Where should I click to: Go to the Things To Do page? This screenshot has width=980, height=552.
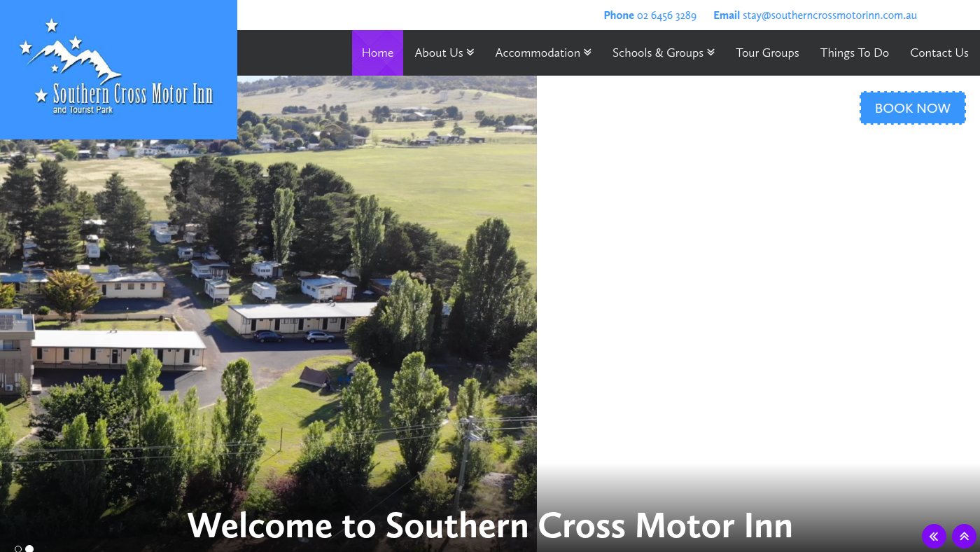coord(855,53)
